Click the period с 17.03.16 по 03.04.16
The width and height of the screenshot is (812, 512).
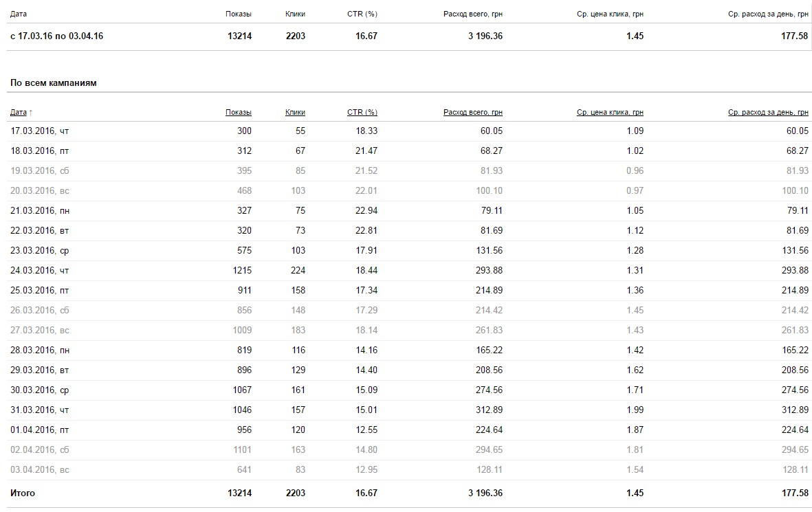point(56,36)
